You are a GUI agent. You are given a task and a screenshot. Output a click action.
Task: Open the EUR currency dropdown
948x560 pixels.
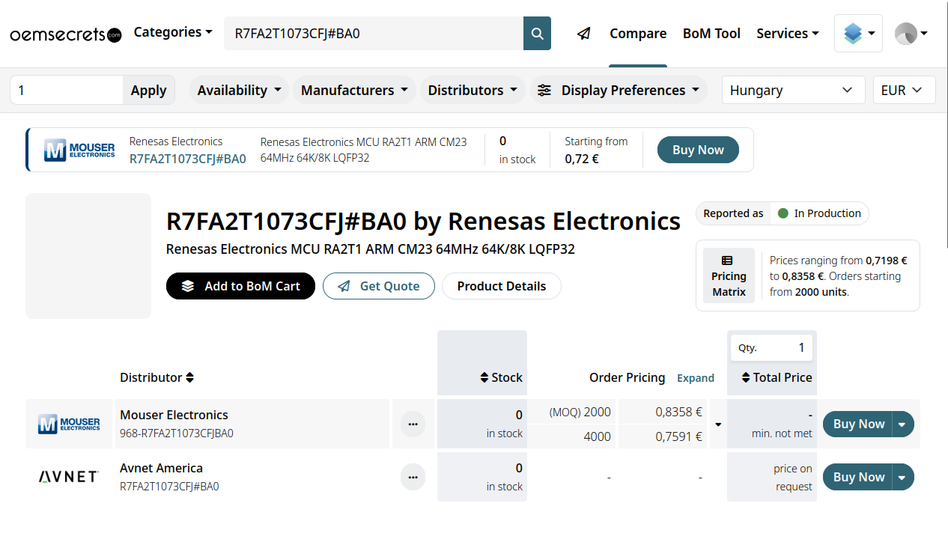(903, 90)
